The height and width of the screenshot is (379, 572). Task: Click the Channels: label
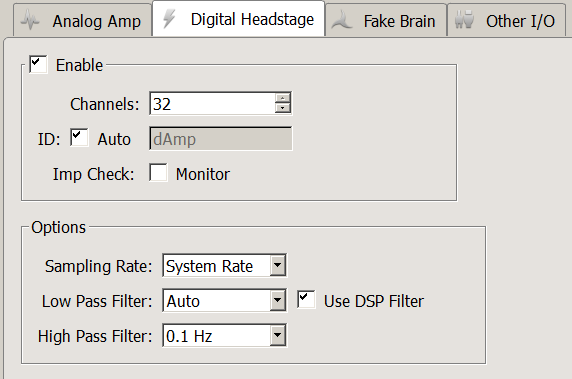(x=105, y=104)
